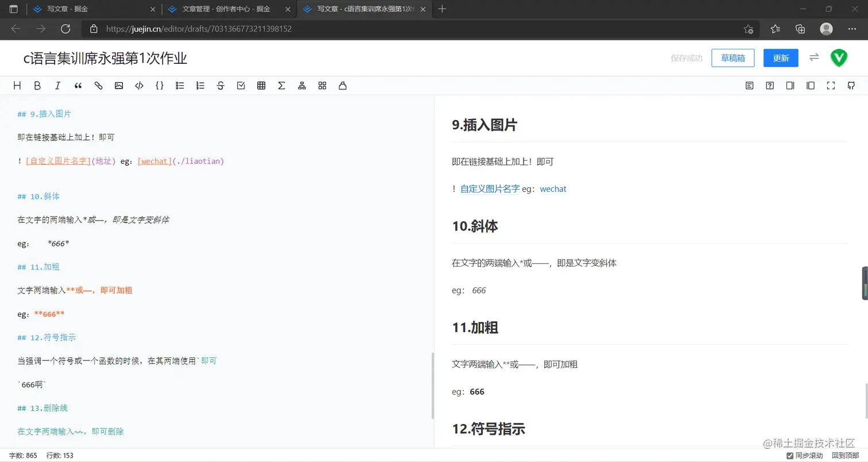The width and height of the screenshot is (868, 462).
Task: Close the 文章管理 - 创作者中心 tab
Action: click(x=288, y=9)
